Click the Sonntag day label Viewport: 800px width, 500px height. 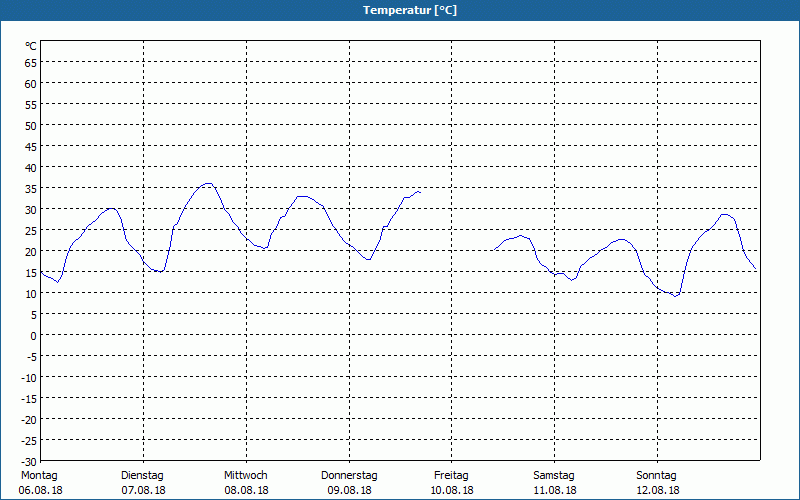pyautogui.click(x=657, y=476)
